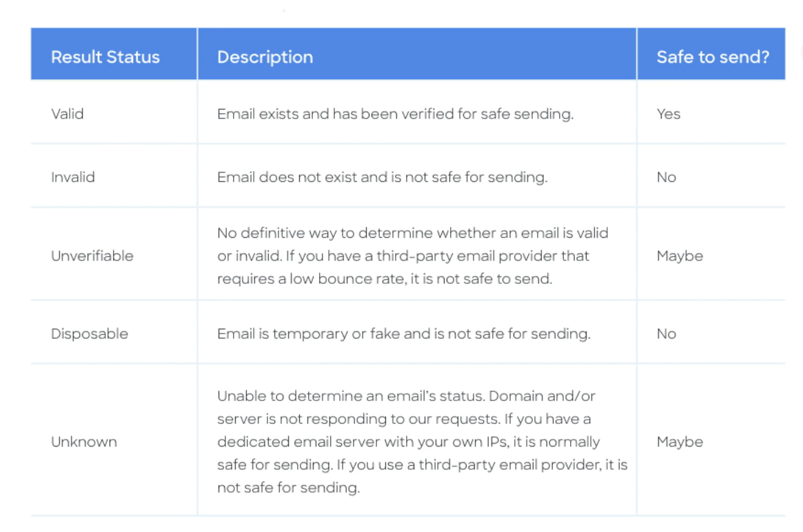Click the Disposable row description text

(403, 334)
